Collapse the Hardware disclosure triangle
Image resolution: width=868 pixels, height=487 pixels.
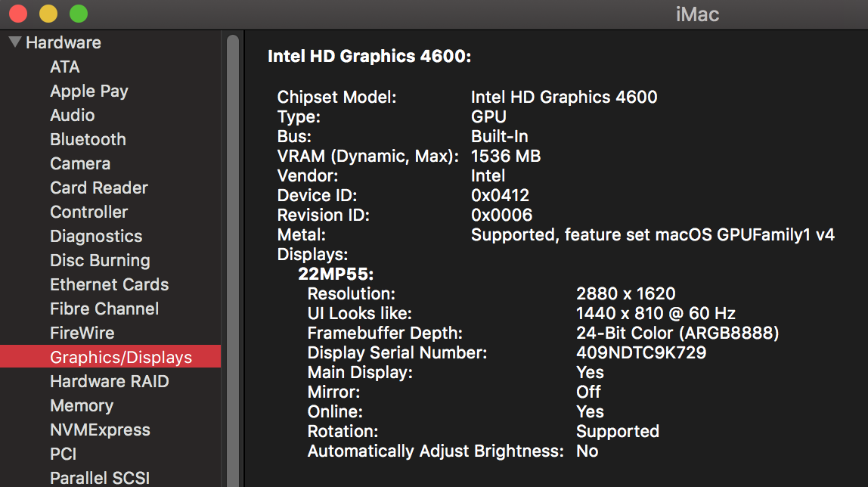[x=15, y=42]
